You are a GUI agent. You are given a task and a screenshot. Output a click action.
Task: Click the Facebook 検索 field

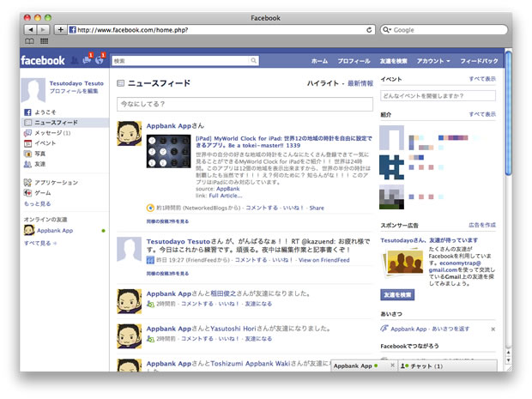point(180,61)
